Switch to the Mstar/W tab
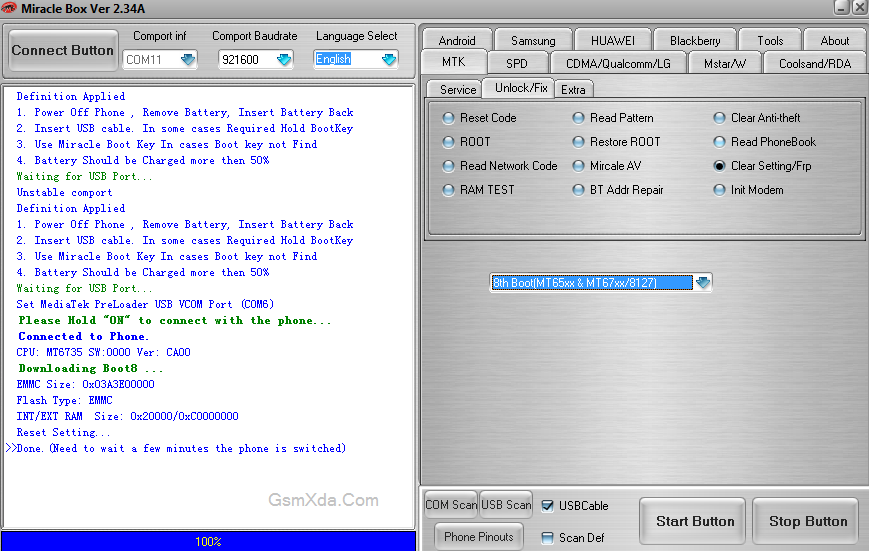This screenshot has width=869, height=551. pos(724,63)
